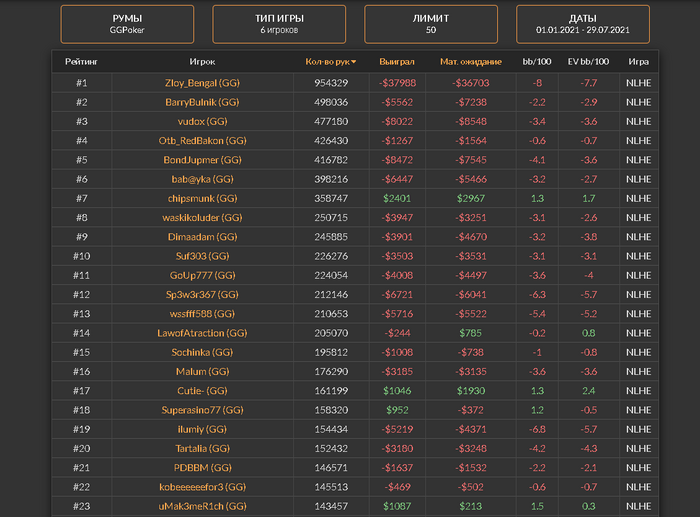Click player Otb_RedBakon (GG)
Viewport: 700px width, 517px height.
click(202, 141)
